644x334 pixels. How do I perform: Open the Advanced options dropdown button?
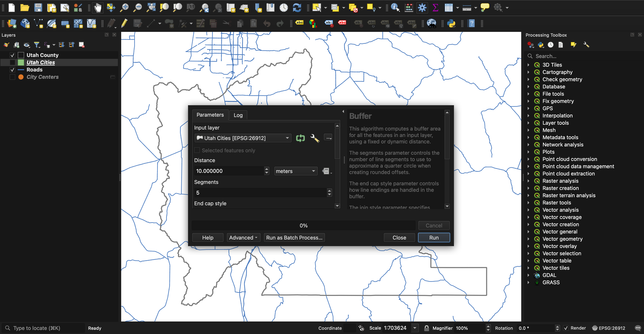pyautogui.click(x=243, y=238)
